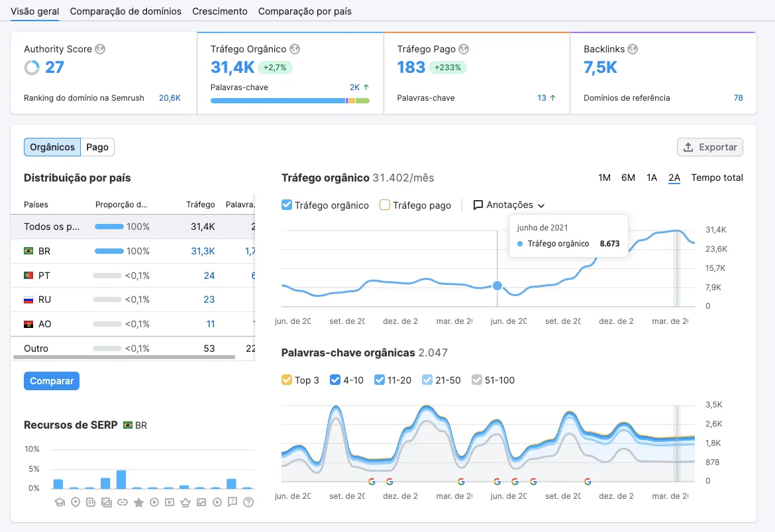This screenshot has width=775, height=532.
Task: Click the last Google update marker on keyword chart
Action: click(x=588, y=482)
